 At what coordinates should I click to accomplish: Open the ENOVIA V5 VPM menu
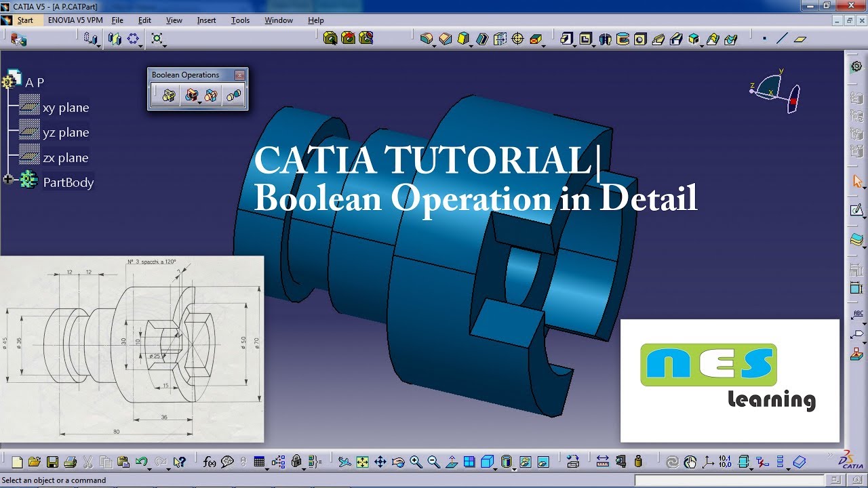coord(75,20)
